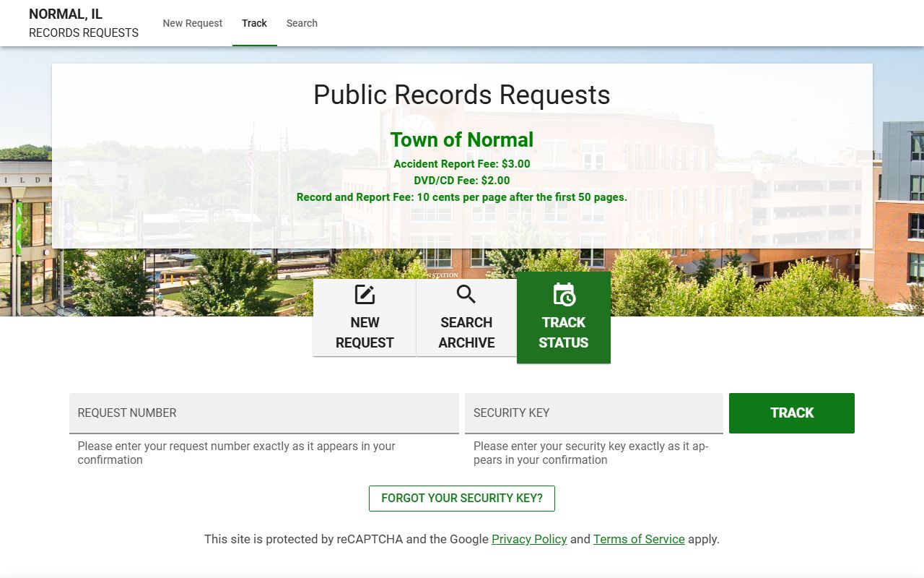Click the NEW REQUEST label on the tile
Viewport: 924px width, 578px height.
(365, 332)
